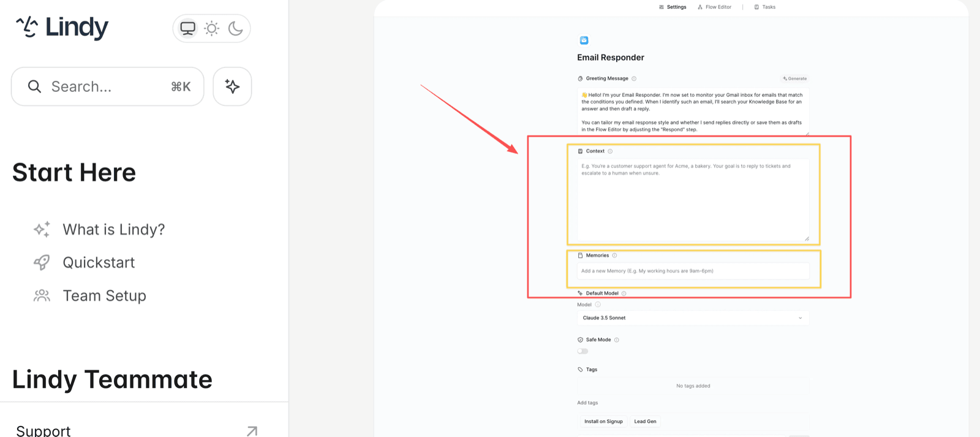
Task: Click the flow icon on Flow Editor tab
Action: [700, 7]
